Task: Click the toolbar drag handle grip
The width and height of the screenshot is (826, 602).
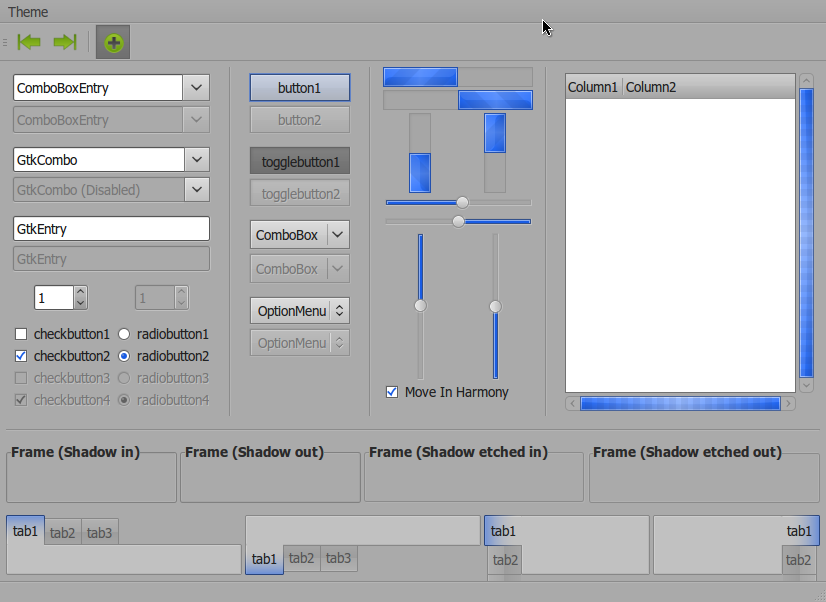Action: 5,42
